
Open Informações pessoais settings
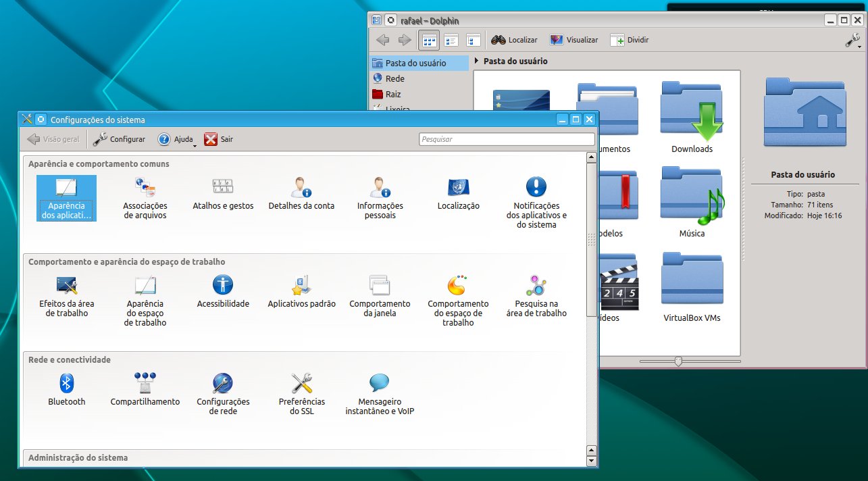tap(380, 199)
